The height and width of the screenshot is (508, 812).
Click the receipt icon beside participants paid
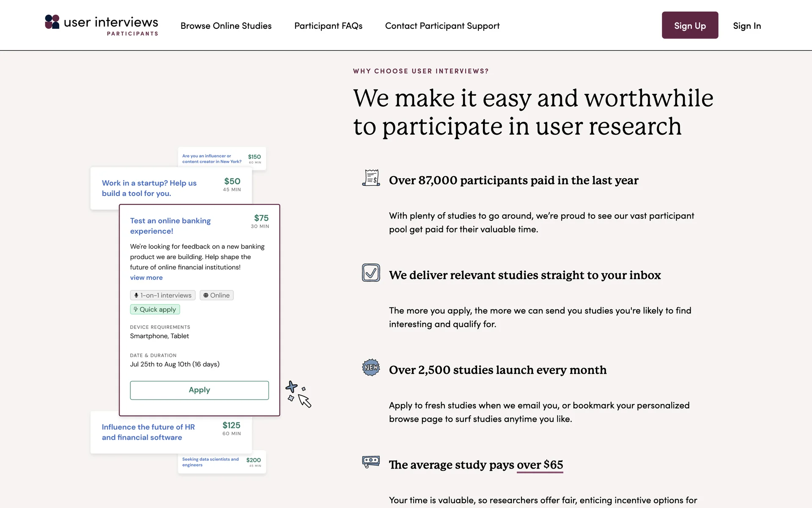371,178
